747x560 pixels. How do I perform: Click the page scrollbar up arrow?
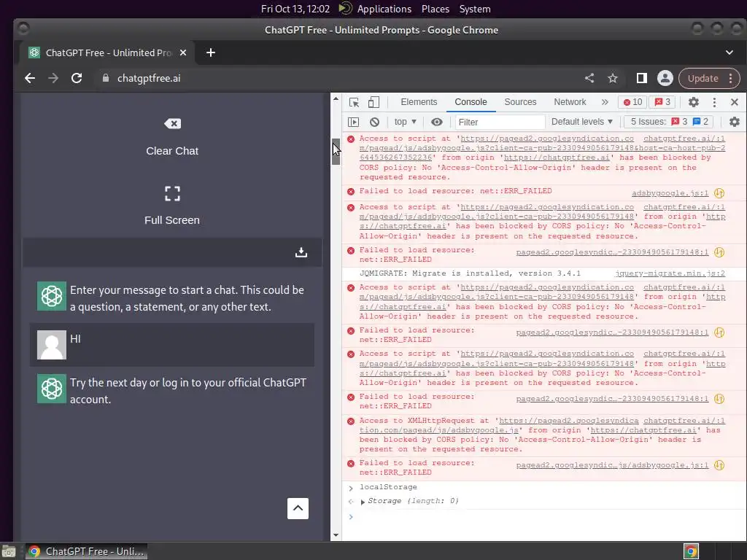point(336,98)
